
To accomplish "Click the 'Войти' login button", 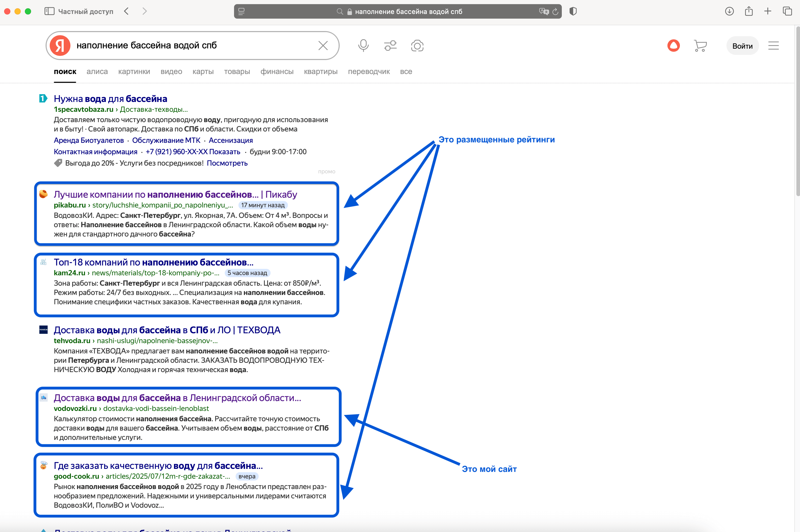I will coord(742,46).
